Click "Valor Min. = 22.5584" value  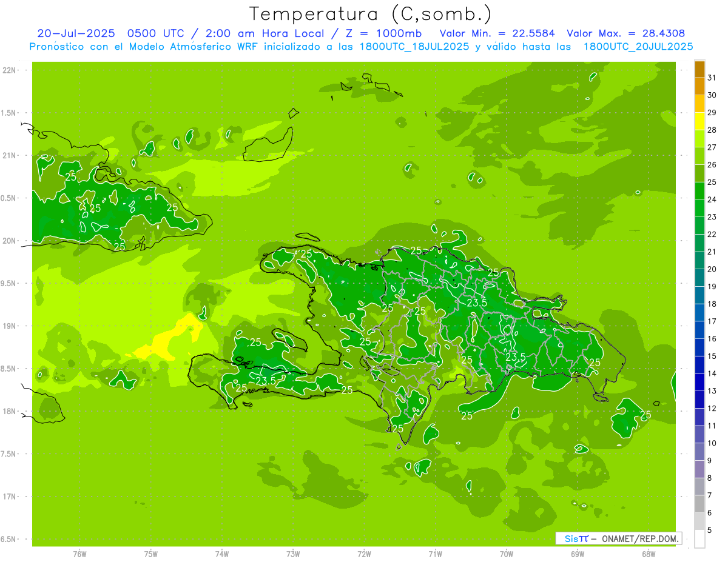click(497, 33)
